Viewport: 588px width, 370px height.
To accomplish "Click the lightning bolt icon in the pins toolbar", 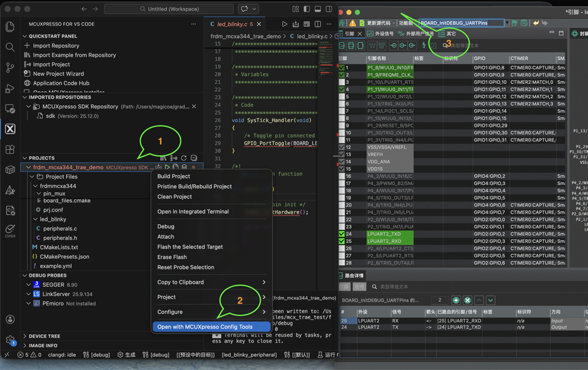I will pos(424,46).
